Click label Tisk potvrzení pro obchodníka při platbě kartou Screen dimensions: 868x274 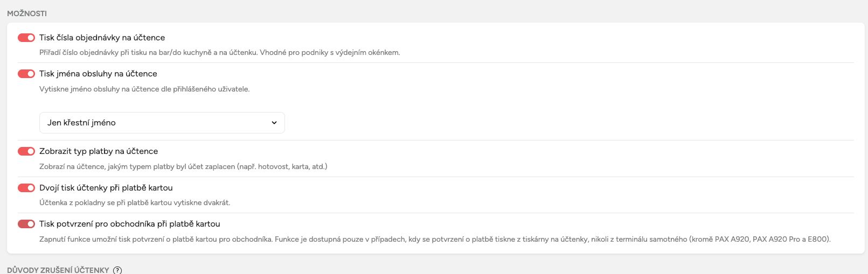tap(130, 224)
